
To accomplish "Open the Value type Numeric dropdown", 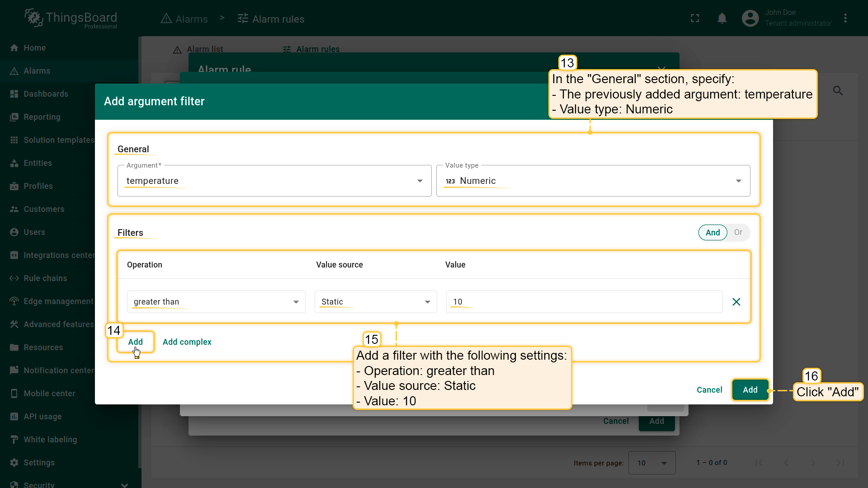I will coord(593,181).
